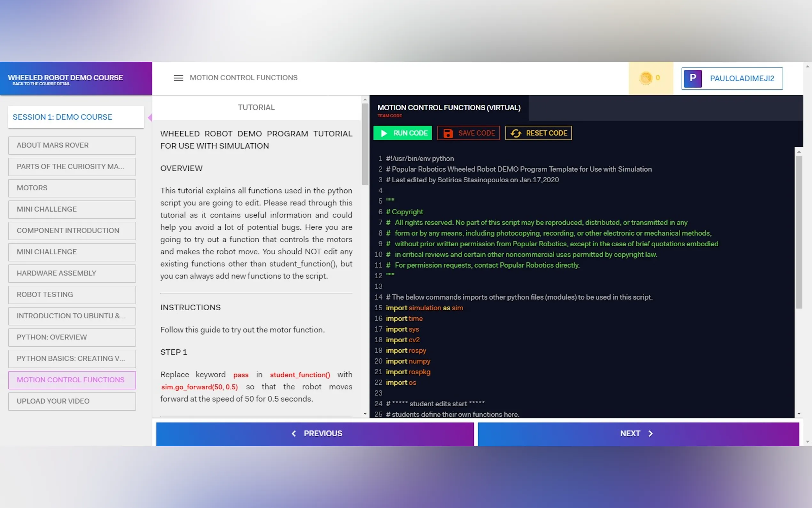
Task: Click the tutorial panel scrollbar thumb
Action: pos(365,144)
